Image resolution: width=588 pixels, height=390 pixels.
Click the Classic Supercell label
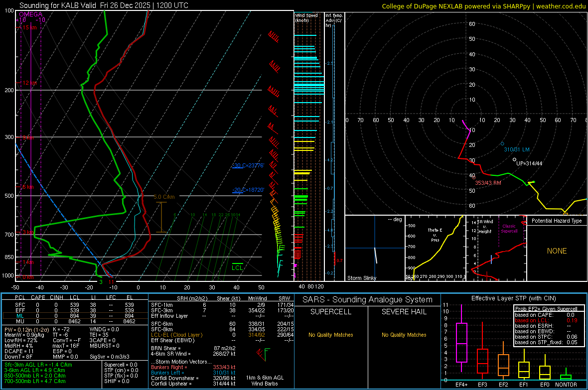coord(509,229)
